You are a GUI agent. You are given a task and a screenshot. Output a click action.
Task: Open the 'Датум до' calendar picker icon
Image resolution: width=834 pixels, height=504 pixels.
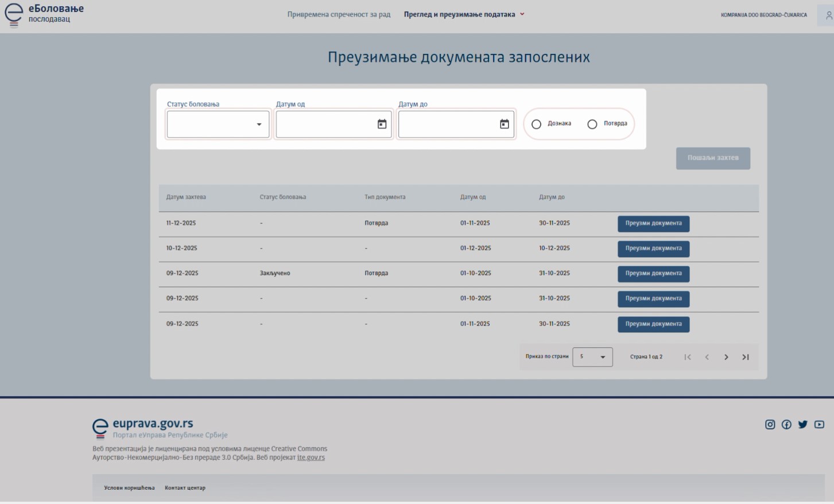(x=504, y=124)
